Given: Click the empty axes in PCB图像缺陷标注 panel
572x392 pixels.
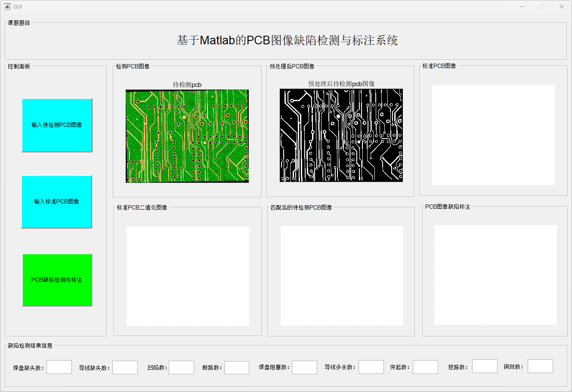Looking at the screenshot, I should (x=495, y=275).
